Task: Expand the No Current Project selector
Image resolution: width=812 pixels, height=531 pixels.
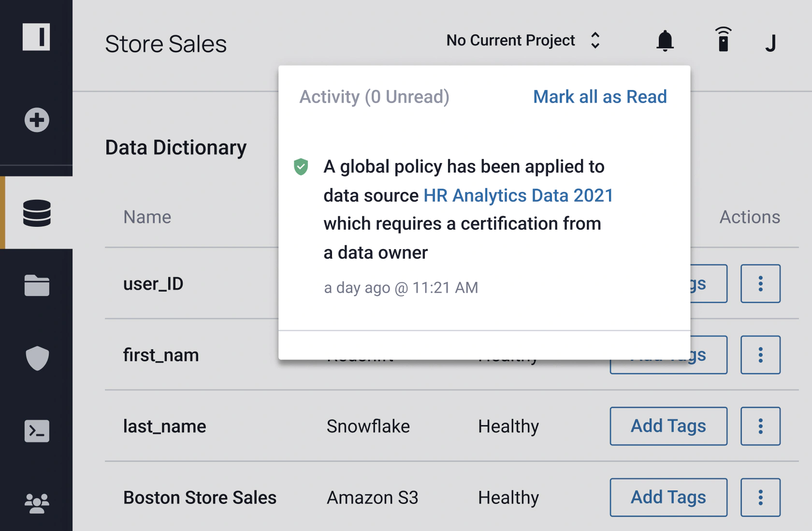Action: point(523,41)
